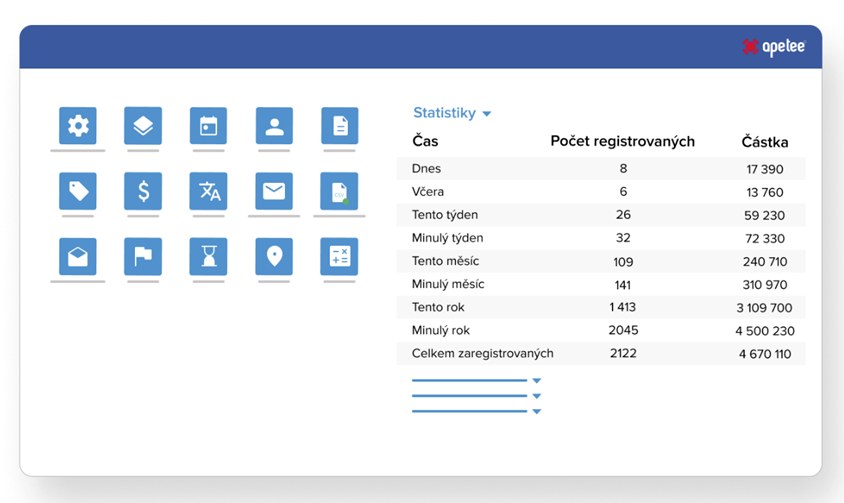
Task: Expand the third collapsed section below table
Action: tap(536, 411)
